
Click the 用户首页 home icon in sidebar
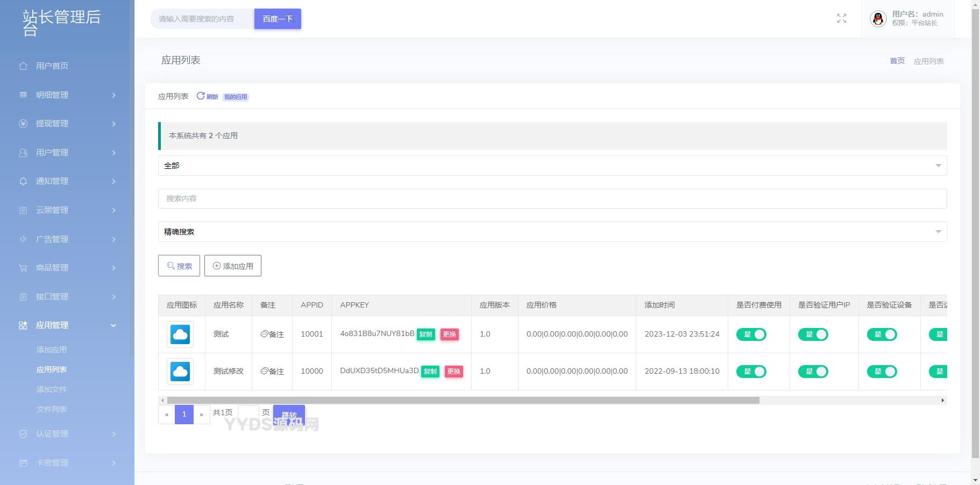point(23,66)
